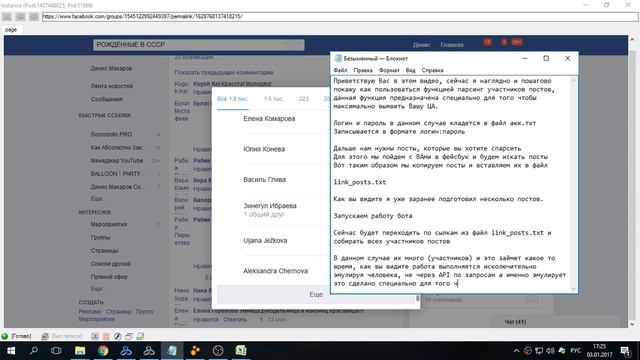This screenshot has width=640, height=360.
Task: Click the compass status bar icon
Action: [118, 336]
